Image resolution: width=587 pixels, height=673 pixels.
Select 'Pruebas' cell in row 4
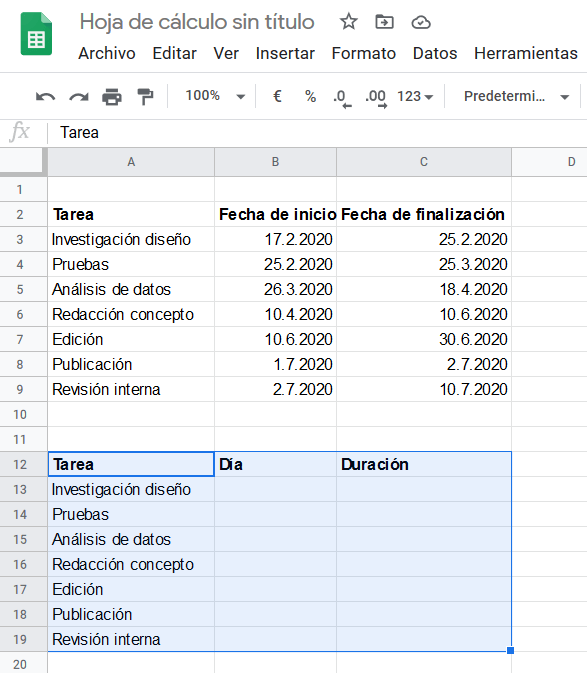[x=131, y=264]
